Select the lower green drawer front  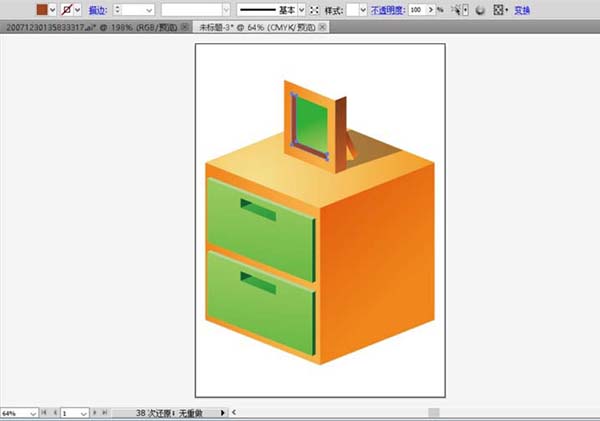260,308
